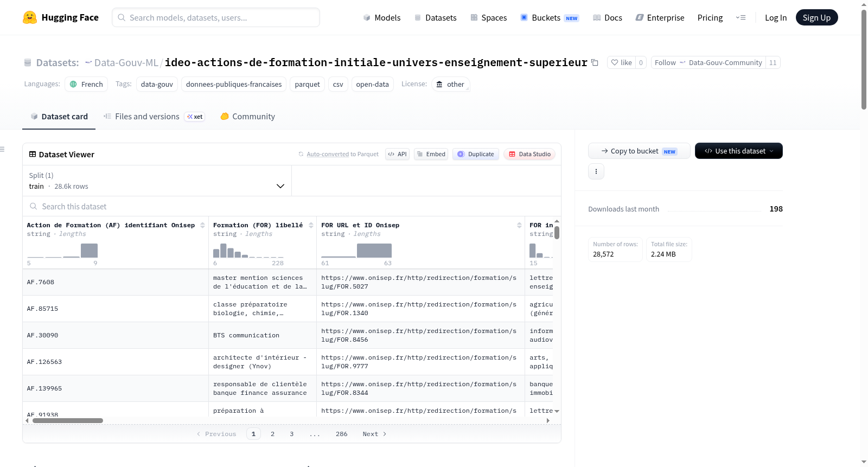Click the BTS communication cell
Viewport: 868px width, 467px height.
(x=263, y=335)
